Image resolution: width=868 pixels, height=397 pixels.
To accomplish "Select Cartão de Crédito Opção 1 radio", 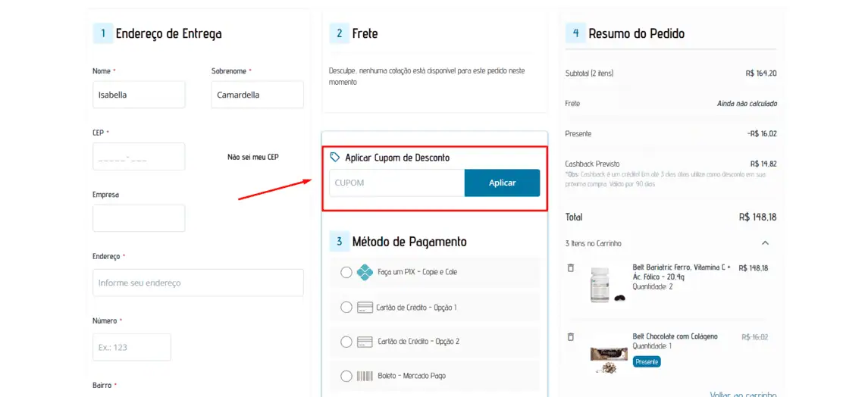I will [x=346, y=308].
